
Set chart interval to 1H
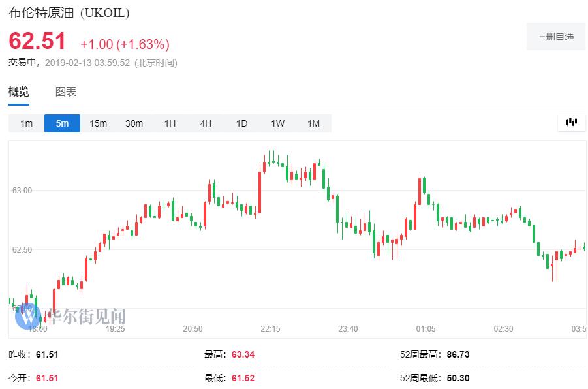click(170, 123)
